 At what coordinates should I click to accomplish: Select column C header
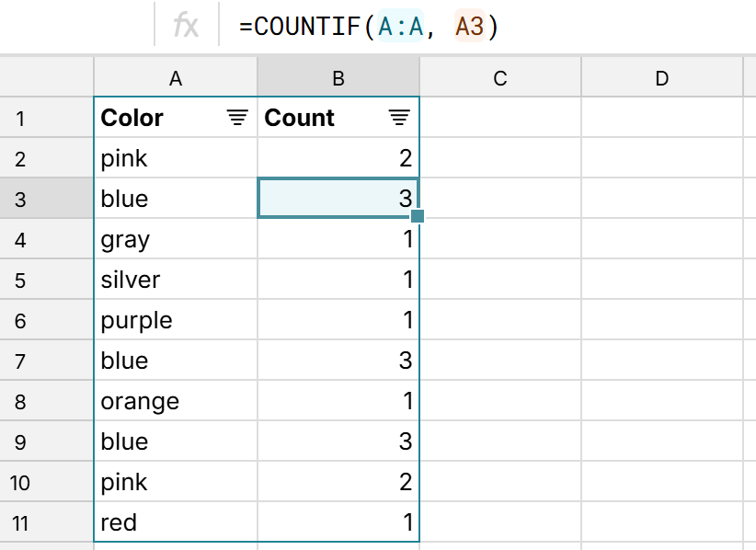tap(499, 79)
